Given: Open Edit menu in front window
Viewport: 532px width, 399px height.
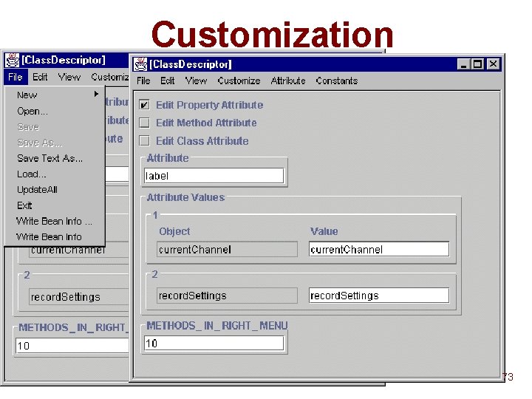Looking at the screenshot, I should coord(167,81).
